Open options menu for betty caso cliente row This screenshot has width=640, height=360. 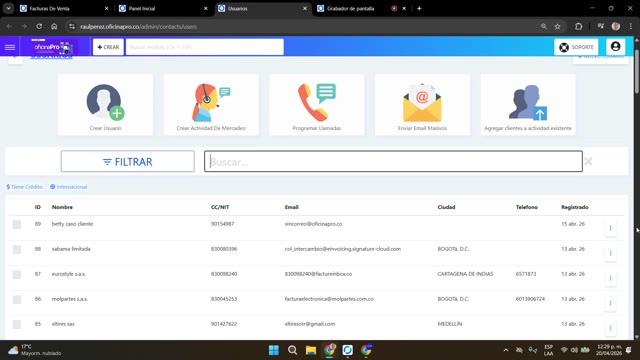click(610, 228)
